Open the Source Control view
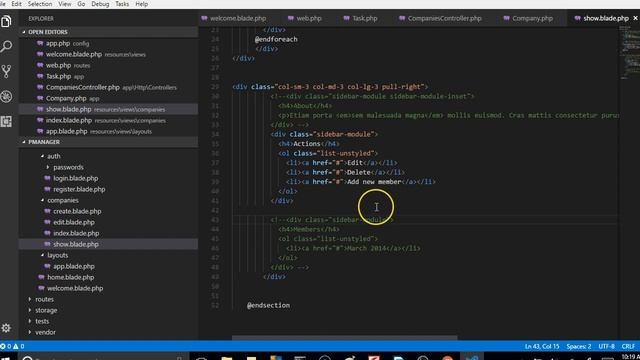This screenshot has height=360, width=640. point(6,71)
